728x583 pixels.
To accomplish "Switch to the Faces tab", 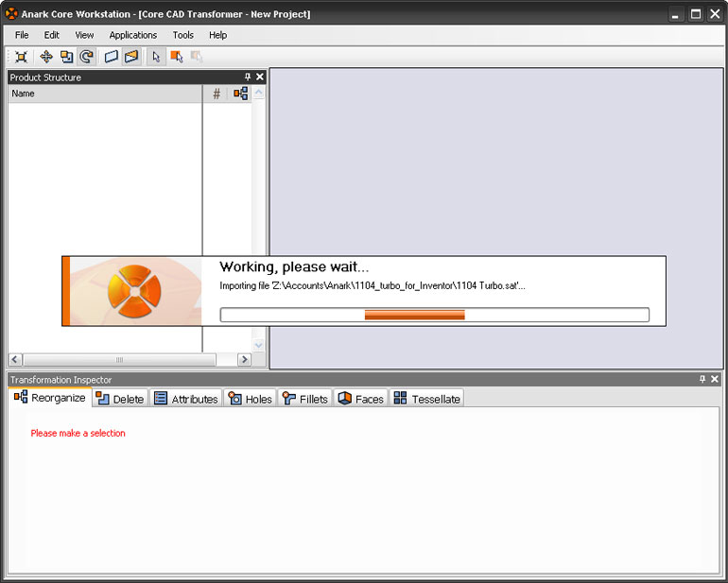I will coord(361,399).
